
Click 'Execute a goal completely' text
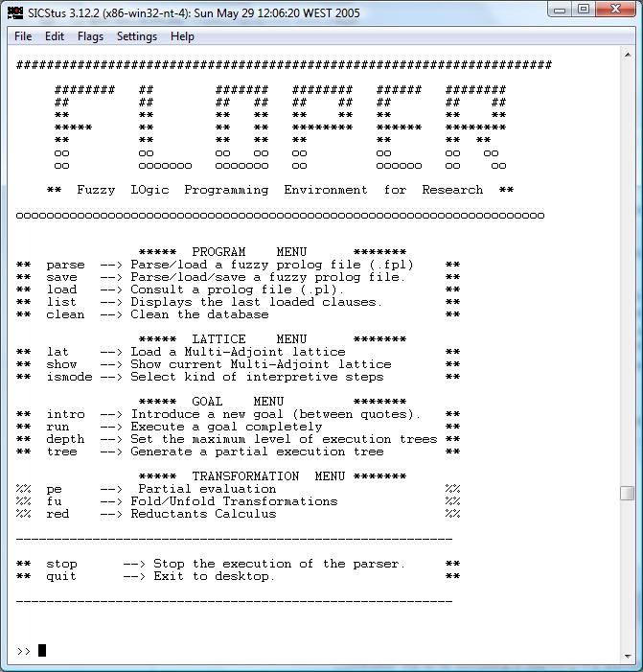pos(226,427)
